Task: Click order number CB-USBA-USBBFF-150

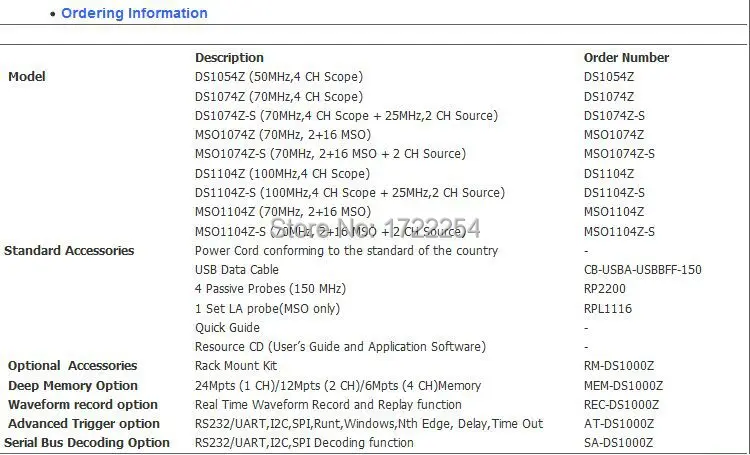Action: point(642,270)
